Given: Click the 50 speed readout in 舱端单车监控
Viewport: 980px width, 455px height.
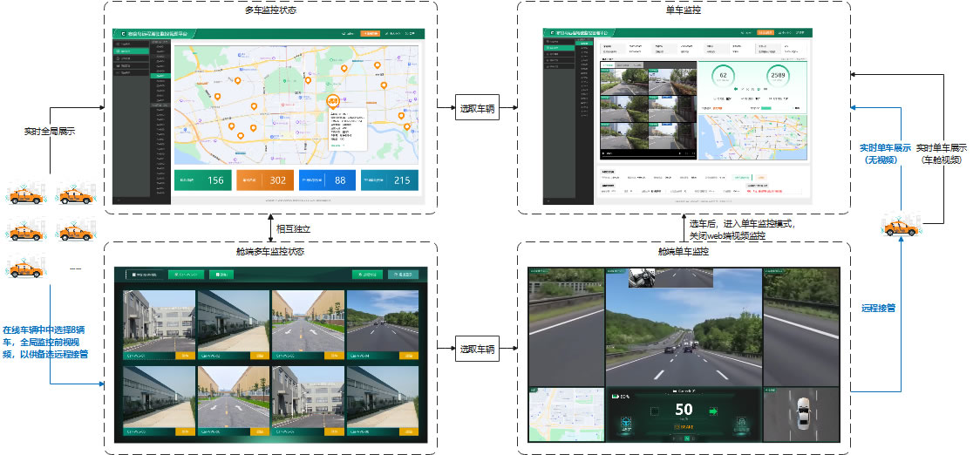Looking at the screenshot, I should [684, 410].
